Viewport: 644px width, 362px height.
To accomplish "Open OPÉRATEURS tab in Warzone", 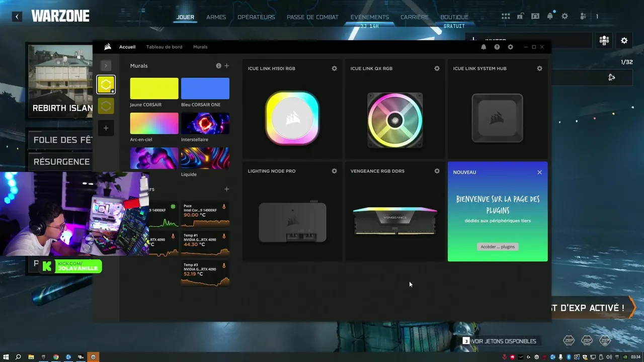I will tap(256, 17).
